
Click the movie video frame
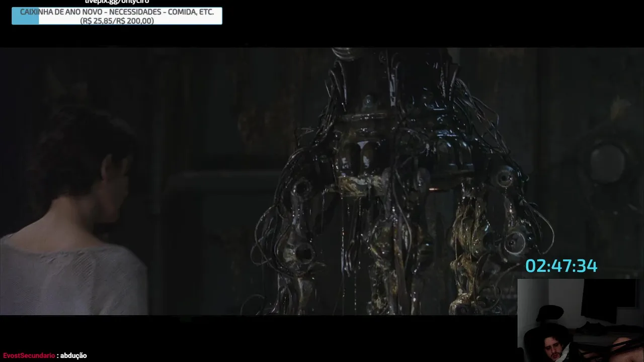pyautogui.click(x=322, y=181)
